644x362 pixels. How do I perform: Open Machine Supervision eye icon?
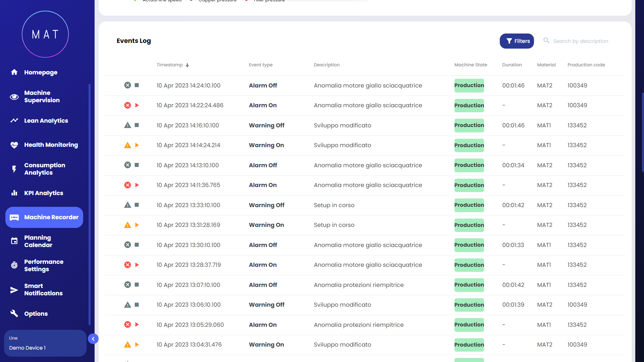(x=14, y=97)
